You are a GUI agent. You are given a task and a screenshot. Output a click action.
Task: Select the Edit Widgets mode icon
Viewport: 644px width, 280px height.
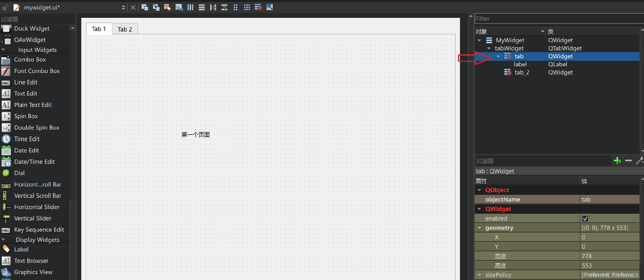click(x=144, y=7)
